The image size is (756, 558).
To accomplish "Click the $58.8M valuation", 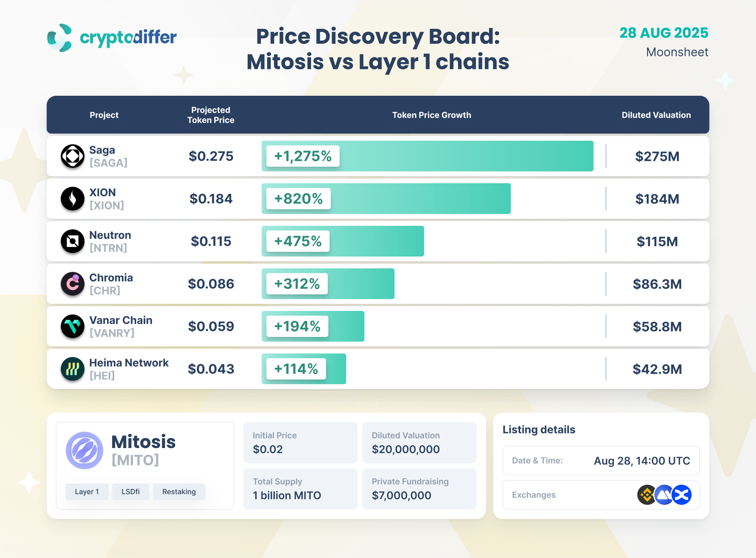I will pos(657,327).
